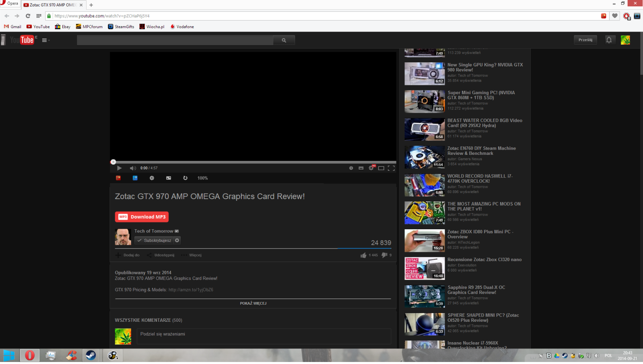Go forward using the browser forward arrow

17,16
